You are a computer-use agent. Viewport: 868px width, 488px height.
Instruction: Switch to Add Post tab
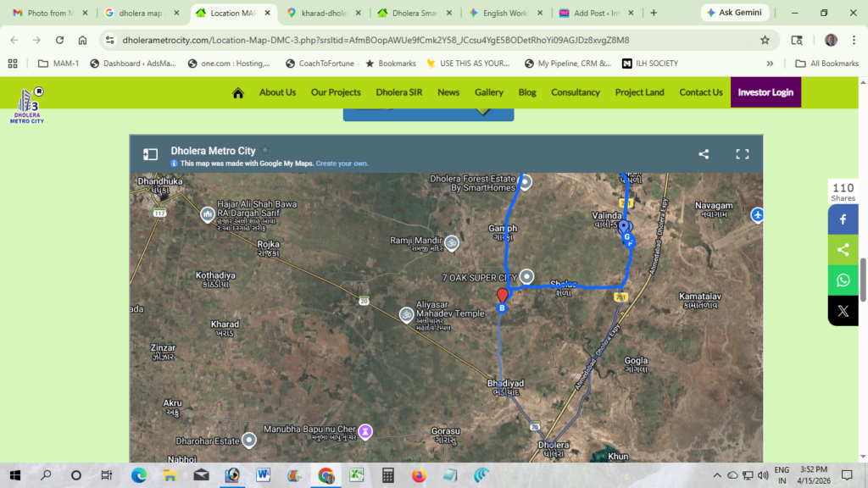pos(596,13)
